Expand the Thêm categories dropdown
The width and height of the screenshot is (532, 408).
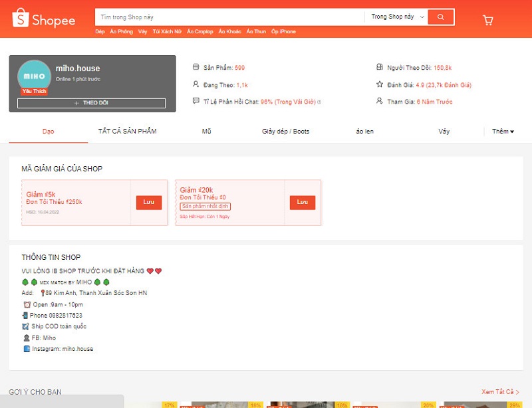point(503,132)
